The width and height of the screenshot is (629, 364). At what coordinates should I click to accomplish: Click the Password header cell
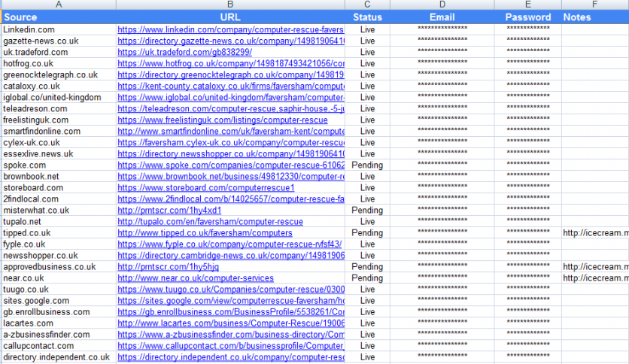click(x=528, y=17)
